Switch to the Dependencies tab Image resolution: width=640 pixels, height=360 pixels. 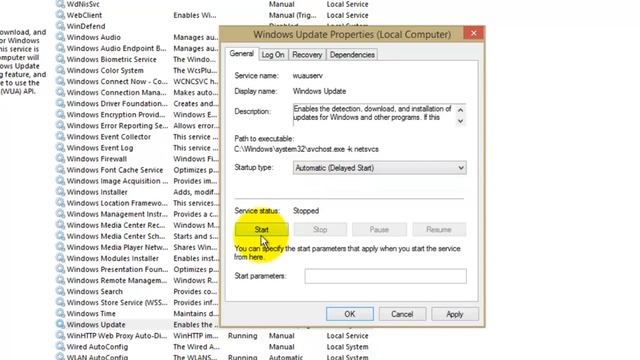point(352,55)
